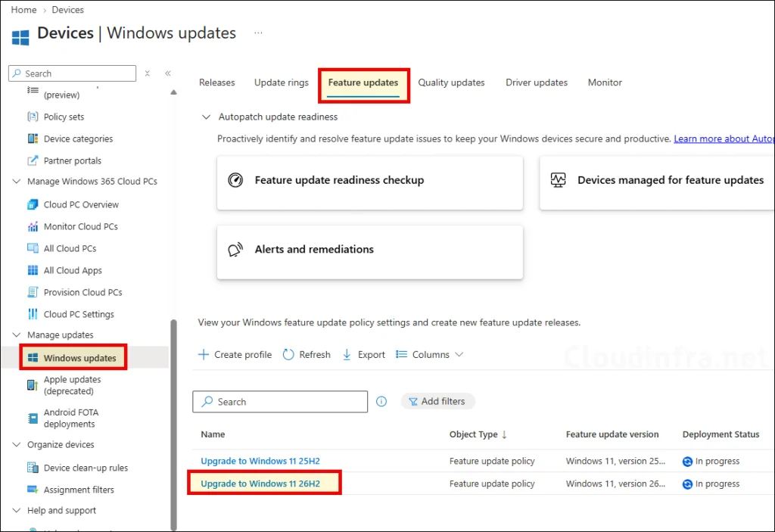Open the ellipsis more options menu
The width and height of the screenshot is (775, 532).
click(258, 33)
